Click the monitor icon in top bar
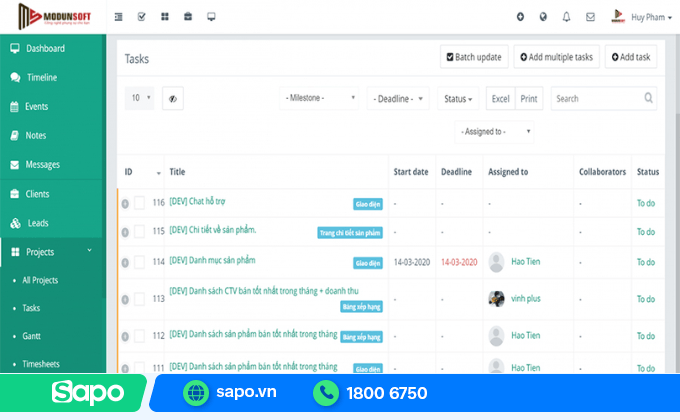Image resolution: width=680 pixels, height=420 pixels. click(211, 17)
